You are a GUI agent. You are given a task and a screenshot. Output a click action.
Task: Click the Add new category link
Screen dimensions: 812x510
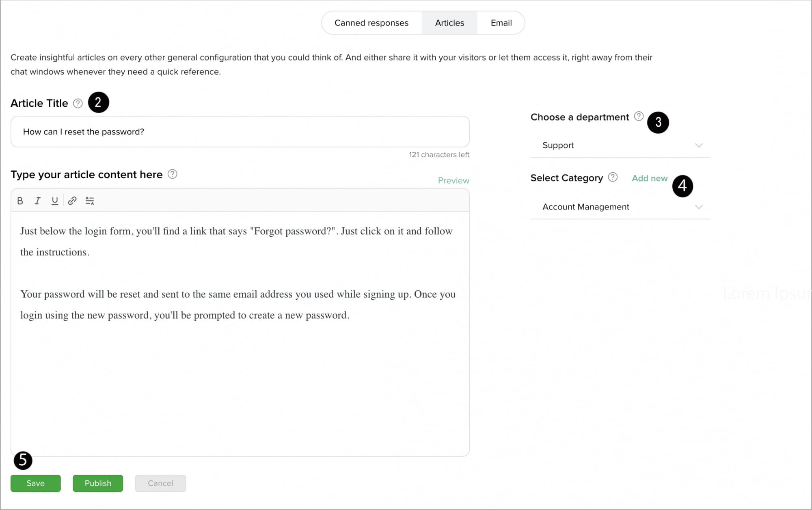[649, 178]
